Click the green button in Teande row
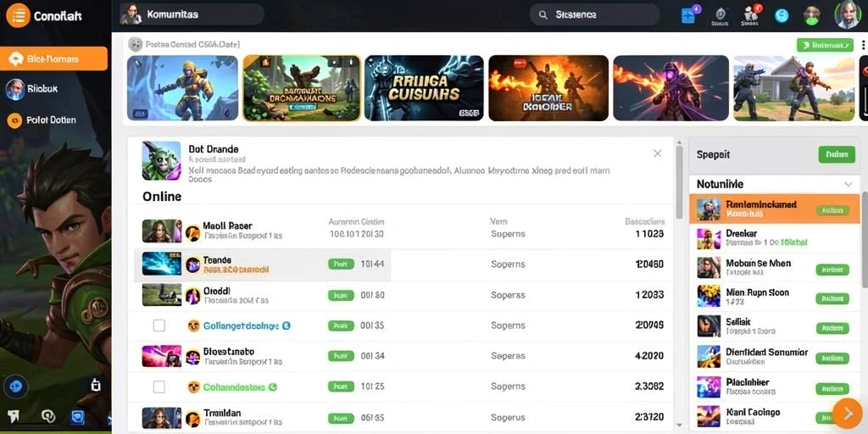The height and width of the screenshot is (434, 868). tap(341, 264)
